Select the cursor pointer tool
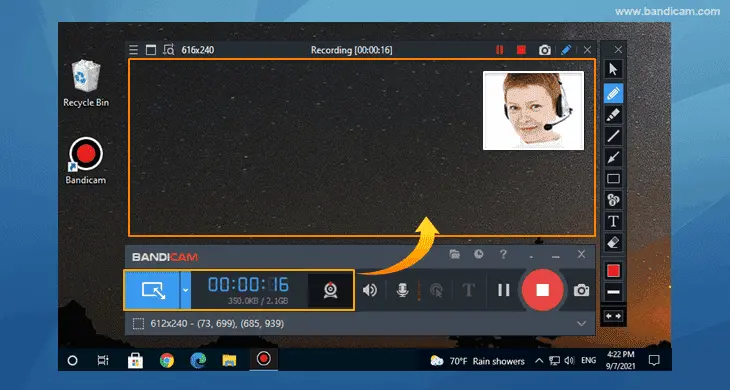The image size is (730, 390). coord(613,70)
